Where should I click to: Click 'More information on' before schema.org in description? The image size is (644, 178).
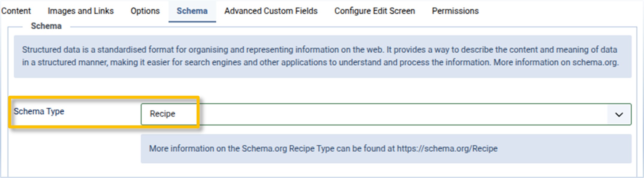click(532, 63)
